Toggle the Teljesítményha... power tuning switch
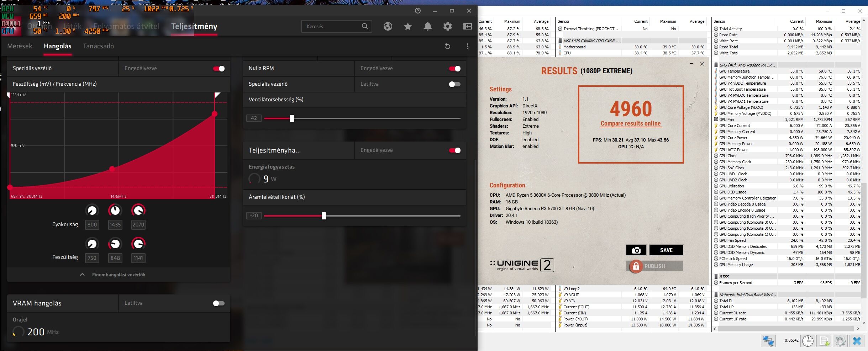The image size is (868, 351). click(454, 150)
